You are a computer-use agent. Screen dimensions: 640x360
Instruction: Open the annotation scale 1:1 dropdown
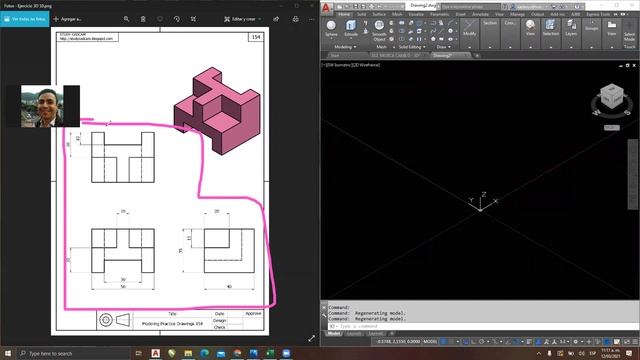tap(564, 342)
